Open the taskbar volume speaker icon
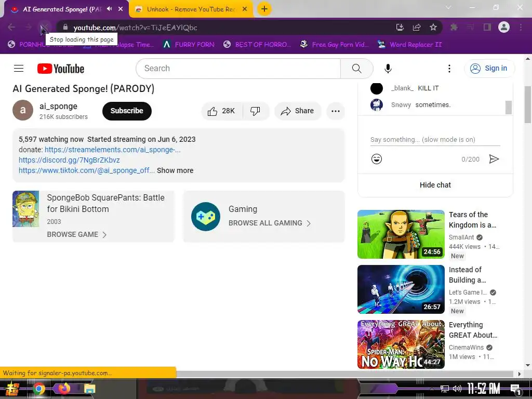 tap(457, 389)
